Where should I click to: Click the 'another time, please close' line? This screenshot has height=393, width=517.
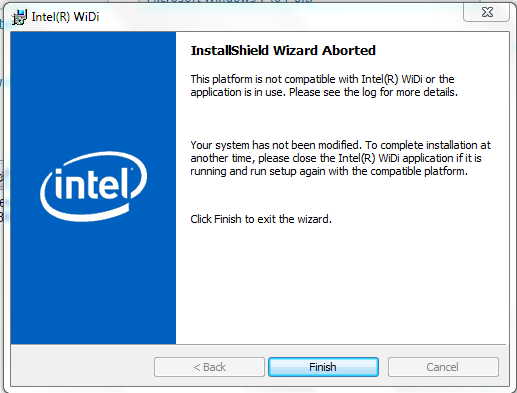(336, 158)
